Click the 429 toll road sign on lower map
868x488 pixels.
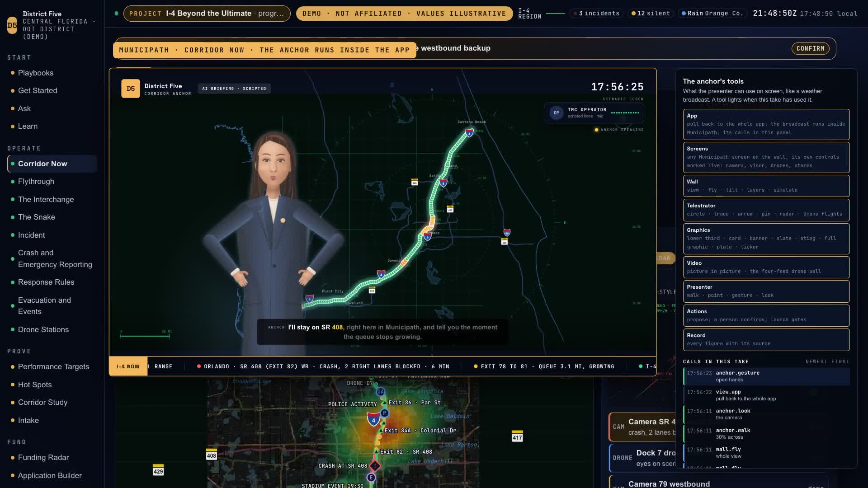(x=158, y=470)
